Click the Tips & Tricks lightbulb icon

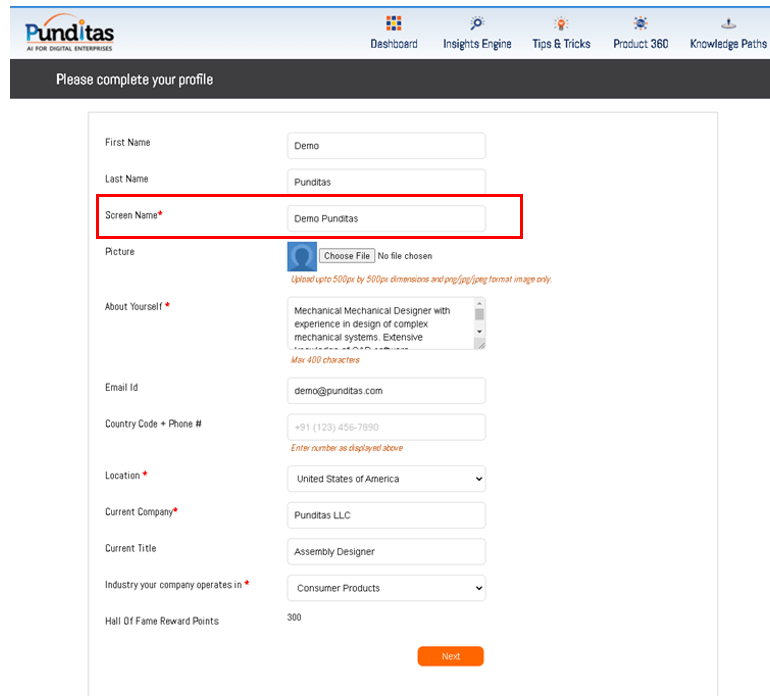click(561, 23)
